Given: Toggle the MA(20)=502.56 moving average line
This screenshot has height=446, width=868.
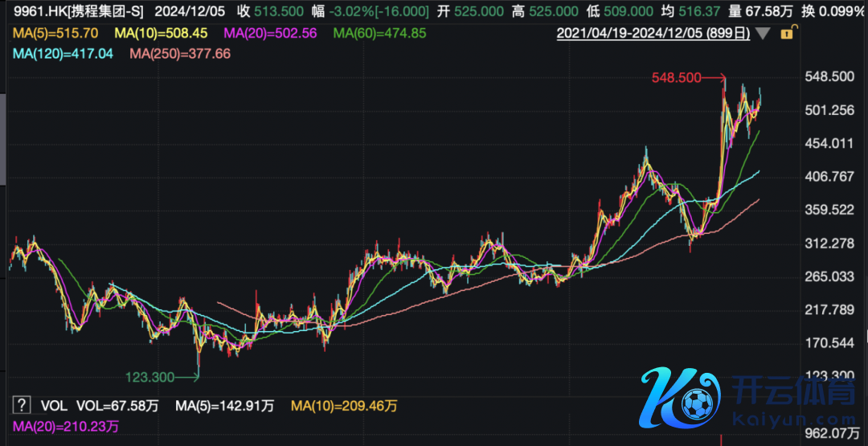Looking at the screenshot, I should point(270,34).
